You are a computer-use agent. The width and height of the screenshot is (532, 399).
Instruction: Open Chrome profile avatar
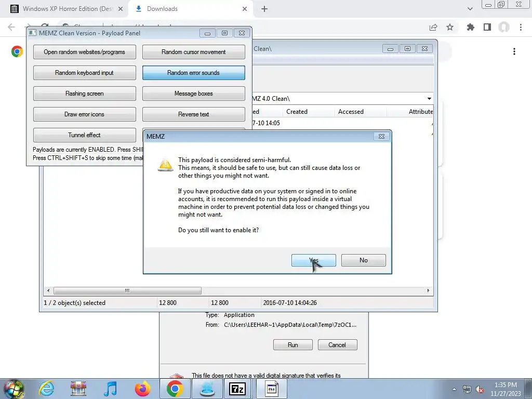504,27
